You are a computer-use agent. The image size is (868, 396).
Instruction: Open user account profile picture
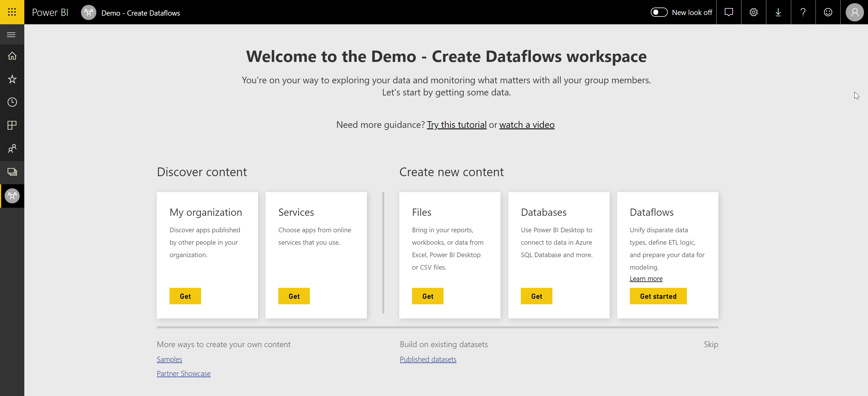[x=854, y=12]
